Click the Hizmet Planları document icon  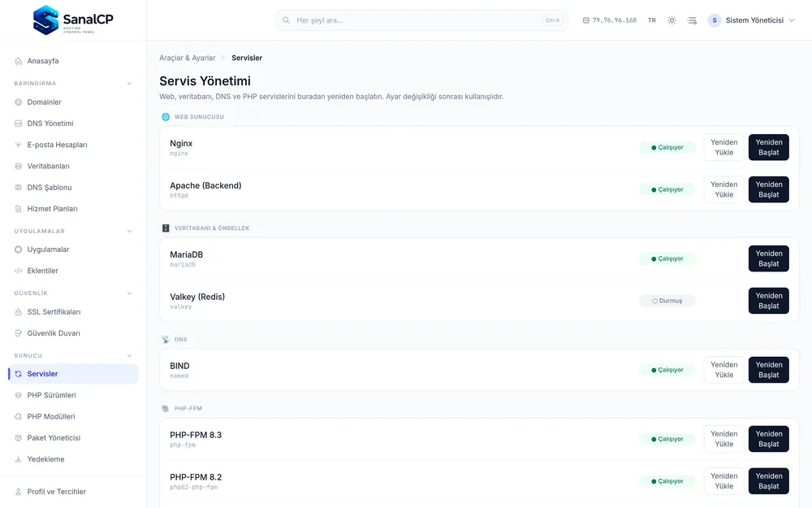[18, 209]
